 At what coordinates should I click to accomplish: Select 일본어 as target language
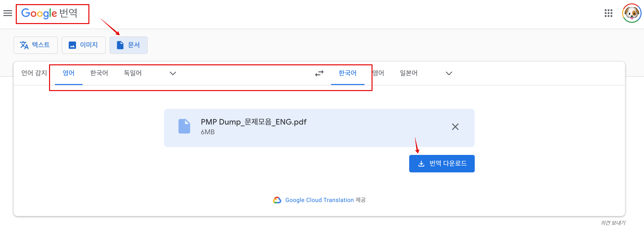click(x=408, y=73)
